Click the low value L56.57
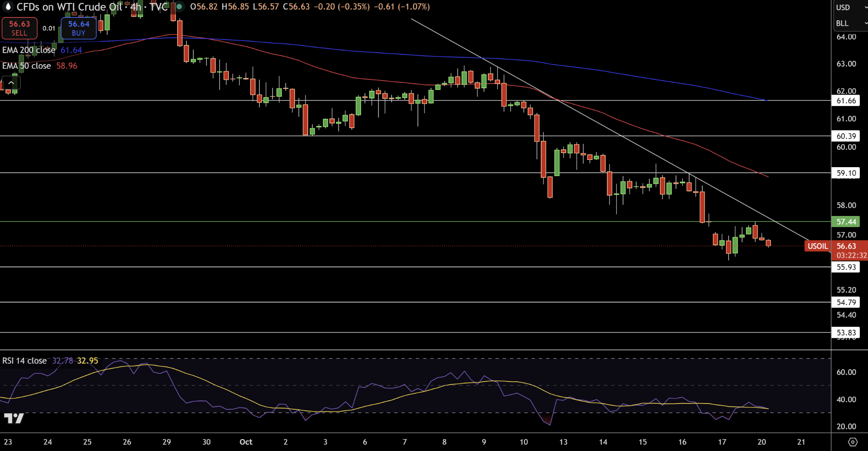The width and height of the screenshot is (868, 451). [x=266, y=7]
